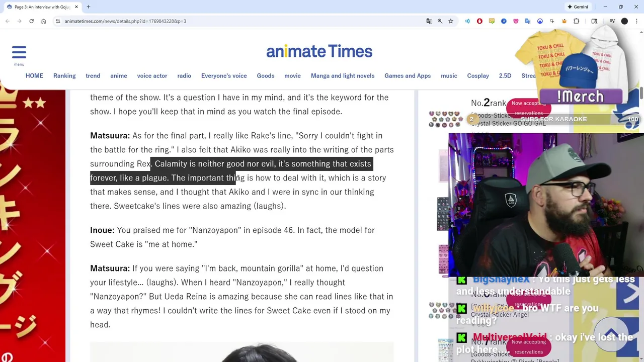Click the animate Times logo

[319, 51]
